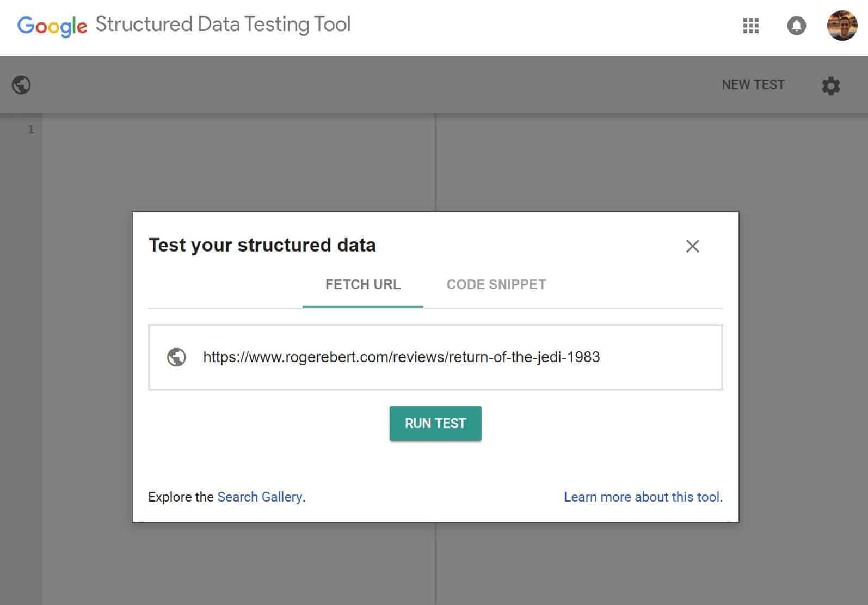Viewport: 868px width, 605px height.
Task: Click the globe icon inside the URL field
Action: 176,357
